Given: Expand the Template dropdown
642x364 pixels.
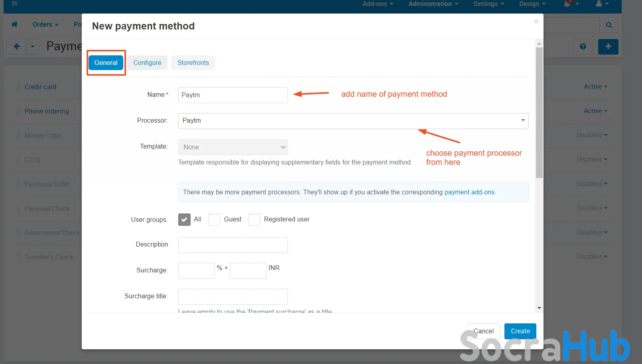Looking at the screenshot, I should click(233, 147).
